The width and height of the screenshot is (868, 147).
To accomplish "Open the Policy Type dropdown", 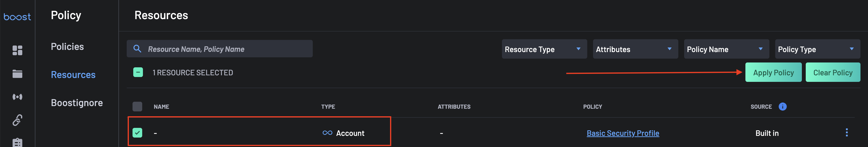I will click(817, 49).
